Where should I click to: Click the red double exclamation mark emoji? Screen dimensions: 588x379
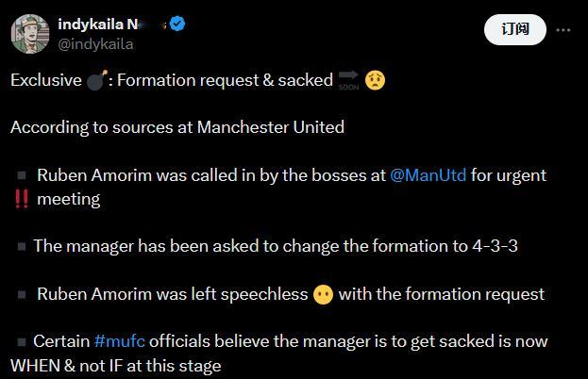22,199
